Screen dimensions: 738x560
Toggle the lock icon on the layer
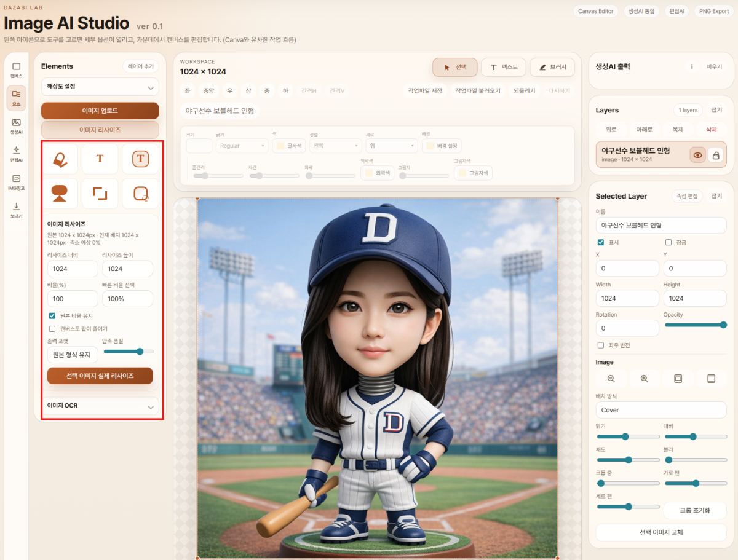pyautogui.click(x=716, y=156)
